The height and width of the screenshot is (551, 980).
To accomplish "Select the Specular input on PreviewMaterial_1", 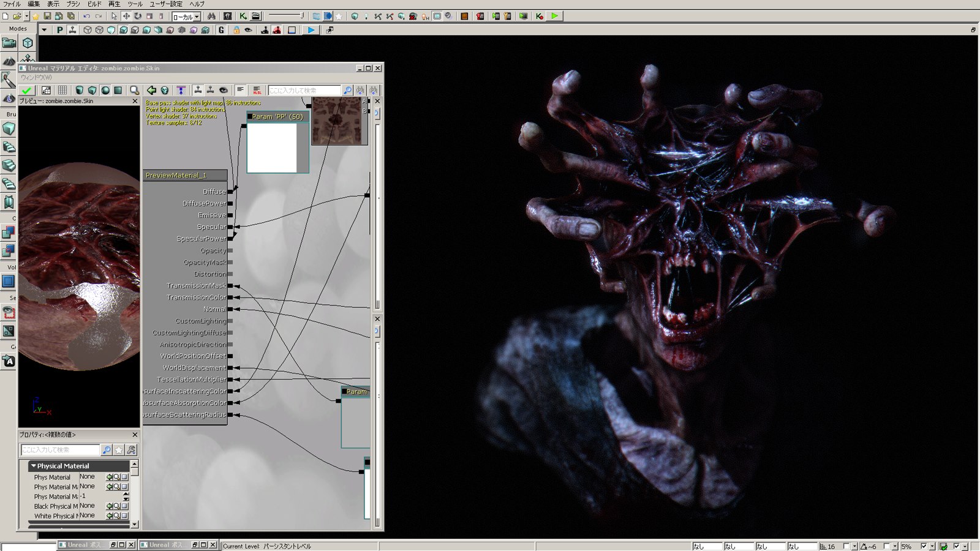I will click(211, 227).
